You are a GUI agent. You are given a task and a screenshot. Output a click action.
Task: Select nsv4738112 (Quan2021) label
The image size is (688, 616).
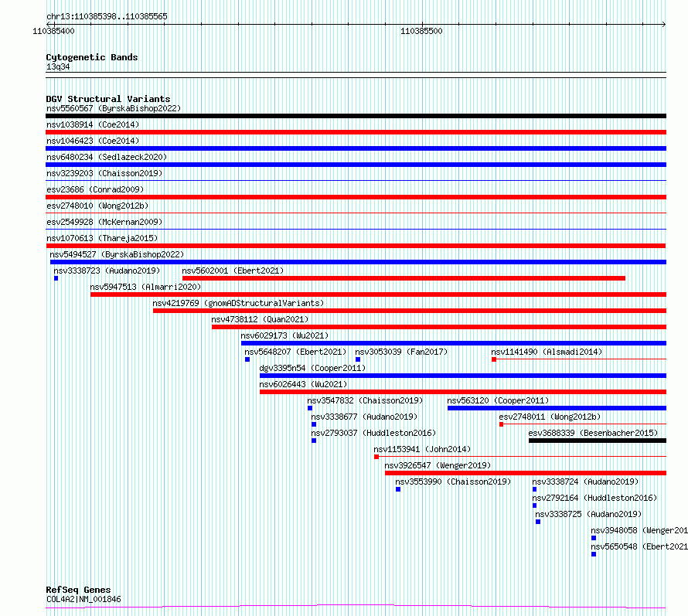(x=260, y=319)
